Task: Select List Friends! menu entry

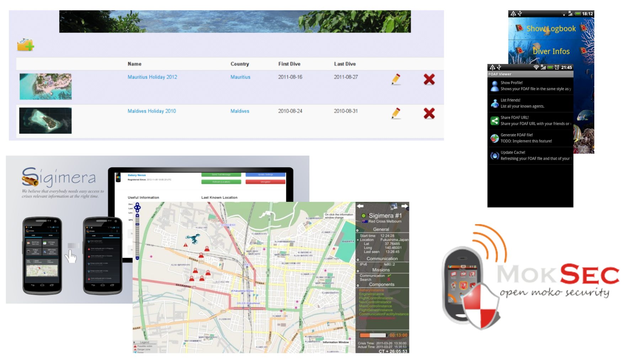Action: point(530,103)
